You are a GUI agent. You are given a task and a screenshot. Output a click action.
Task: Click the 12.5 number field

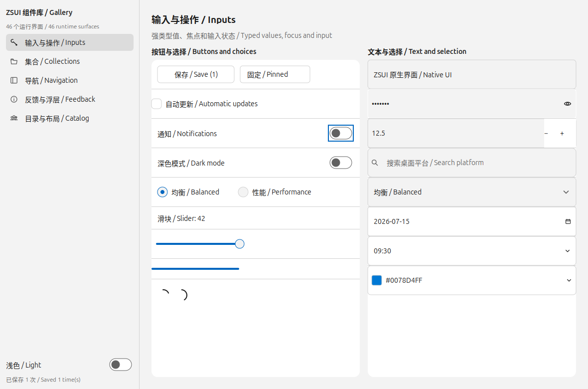coord(455,133)
